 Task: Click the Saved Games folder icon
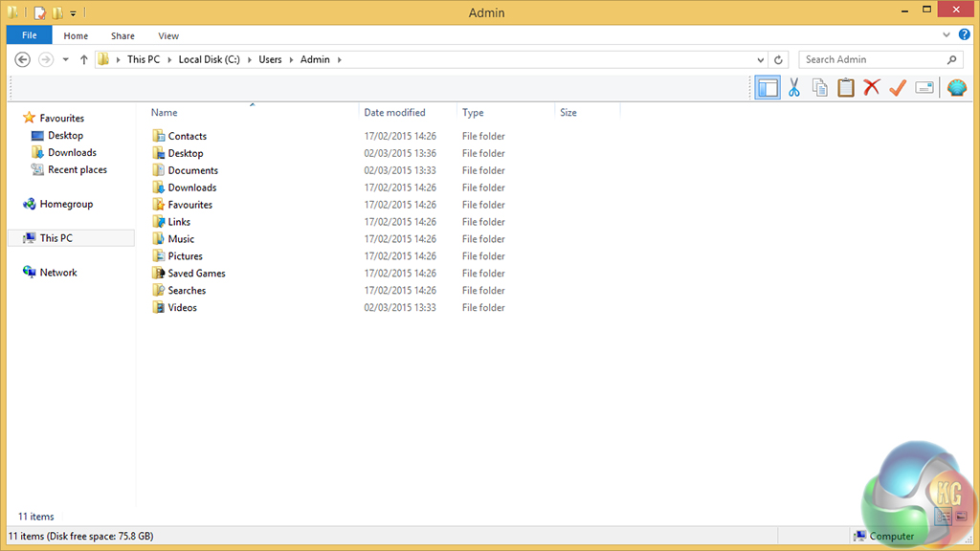[159, 273]
